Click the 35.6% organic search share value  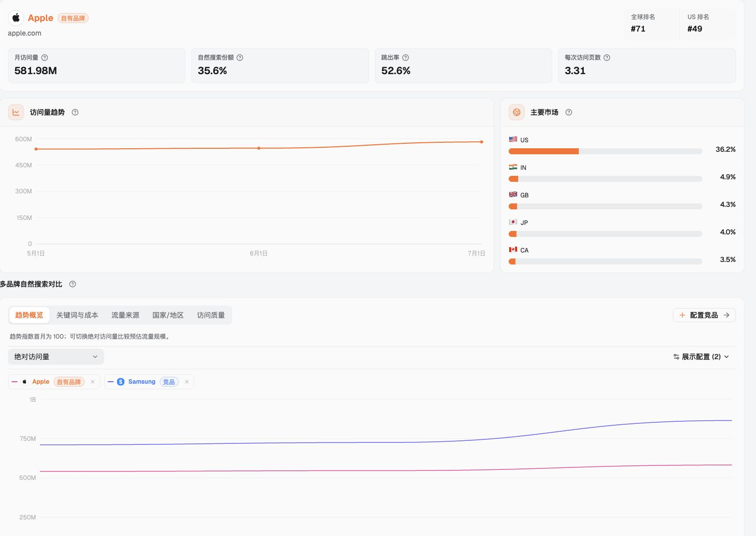pos(212,71)
